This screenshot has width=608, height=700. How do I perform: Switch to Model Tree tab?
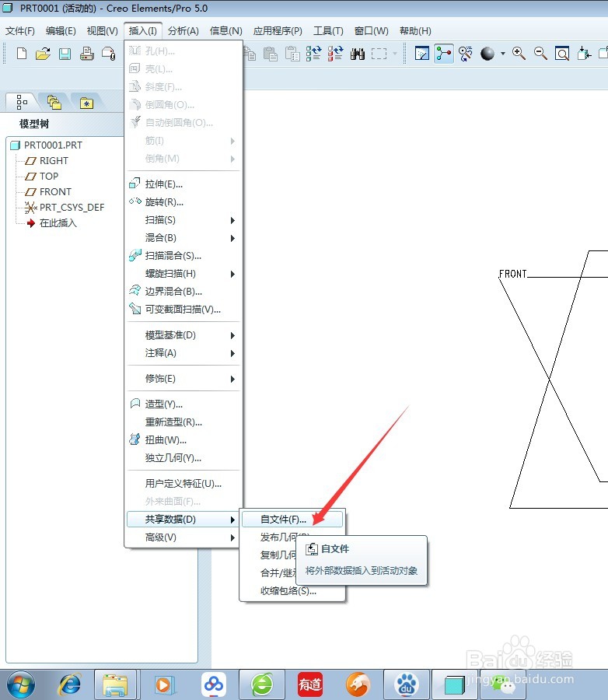(22, 102)
